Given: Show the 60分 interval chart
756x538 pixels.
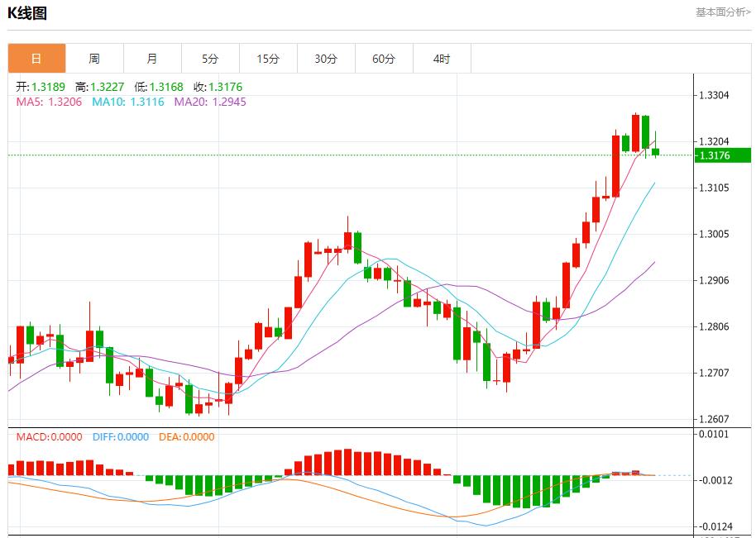Looking at the screenshot, I should click(x=384, y=59).
